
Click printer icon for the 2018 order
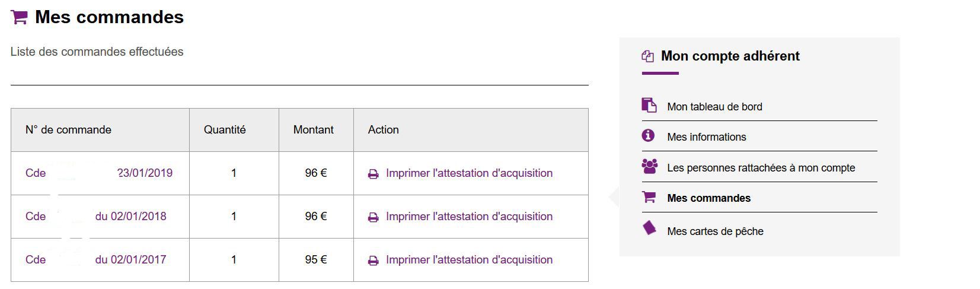[x=373, y=217]
